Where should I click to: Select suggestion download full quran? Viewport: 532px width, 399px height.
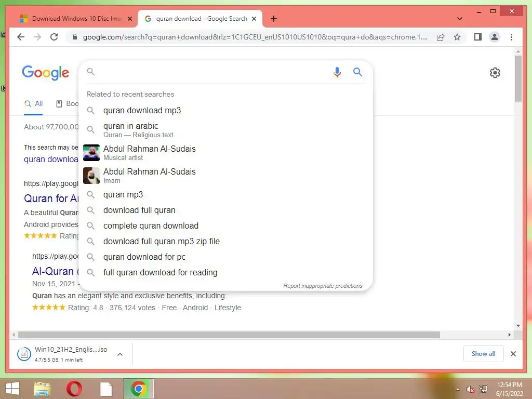click(225, 210)
